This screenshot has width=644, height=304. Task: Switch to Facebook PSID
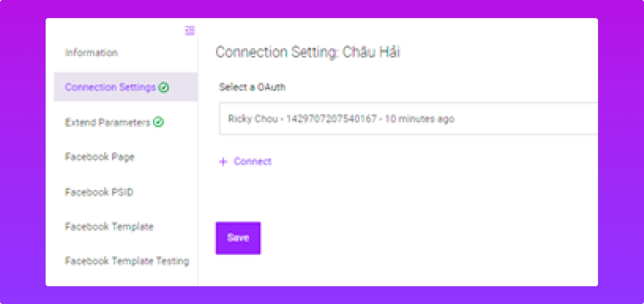pyautogui.click(x=99, y=192)
